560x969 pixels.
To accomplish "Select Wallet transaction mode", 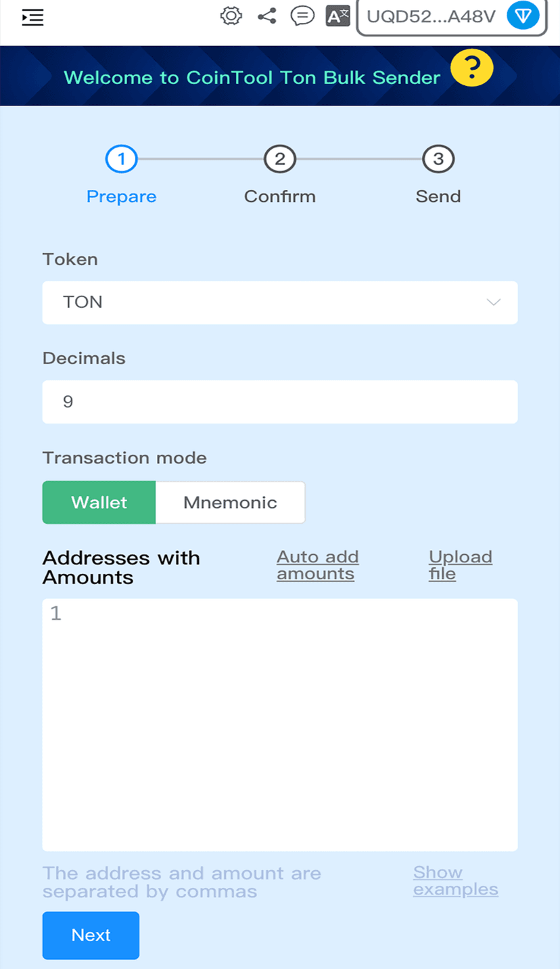I will tap(99, 502).
